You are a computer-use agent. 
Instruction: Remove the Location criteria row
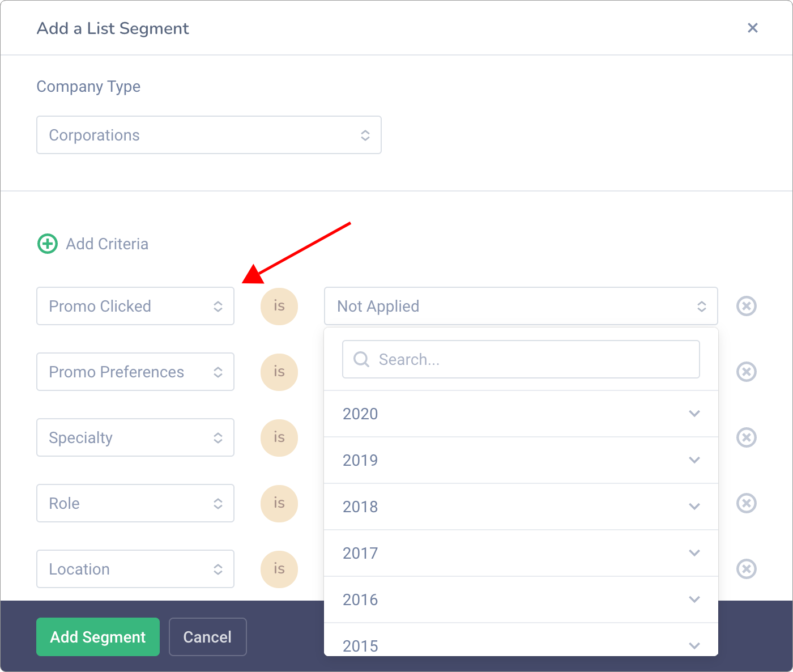pyautogui.click(x=747, y=569)
